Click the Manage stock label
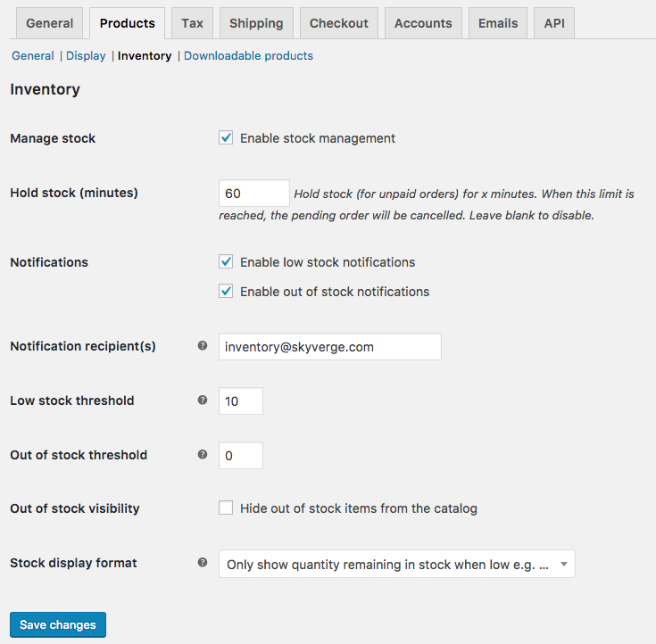Screen dimensions: 656x644 pos(53,138)
